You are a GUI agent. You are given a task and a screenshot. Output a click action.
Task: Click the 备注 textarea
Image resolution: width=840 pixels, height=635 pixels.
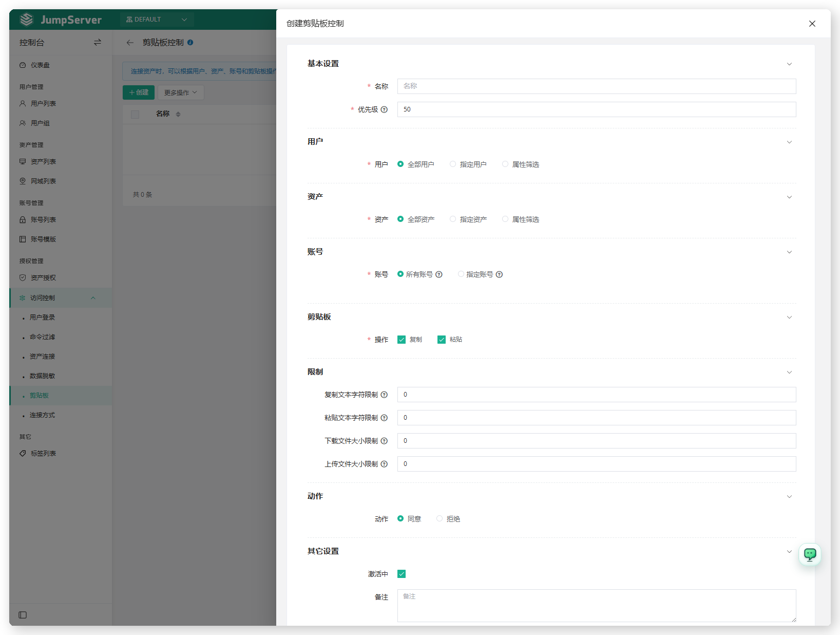click(x=597, y=606)
